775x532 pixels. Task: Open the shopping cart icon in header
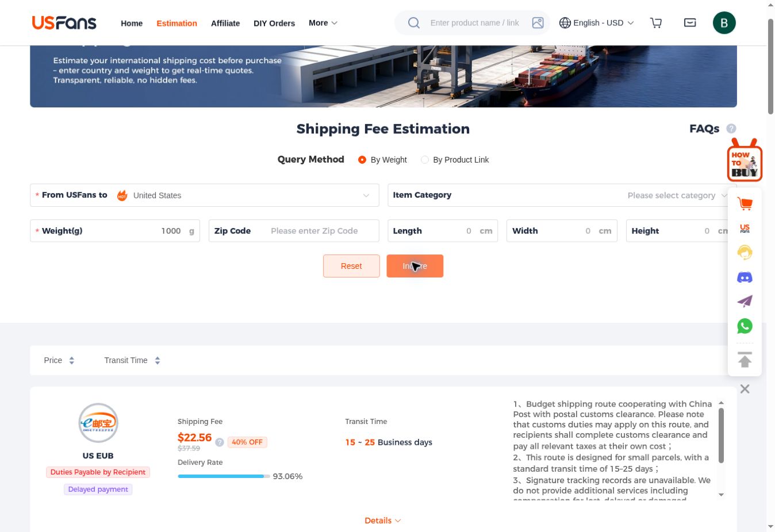pos(656,23)
